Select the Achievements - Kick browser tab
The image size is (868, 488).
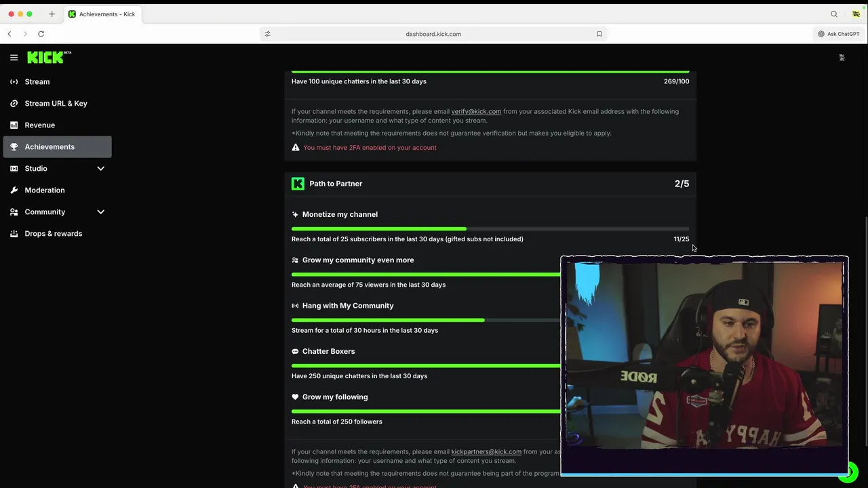pos(103,14)
